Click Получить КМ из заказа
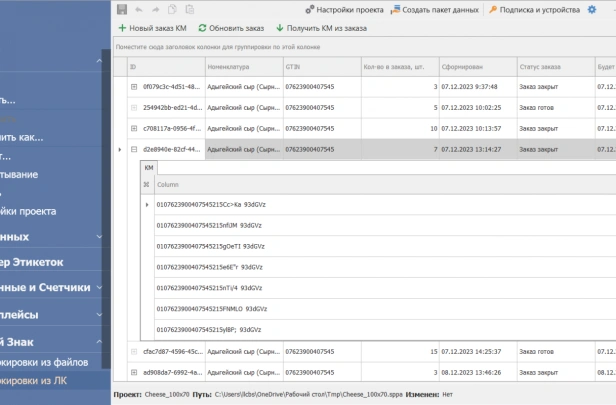616x405 pixels. 321,28
